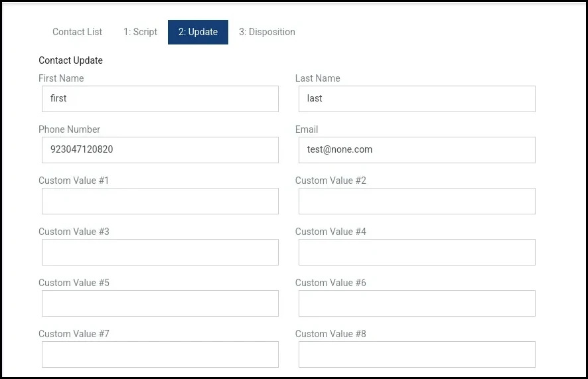Click the First Name input field
This screenshot has height=379, width=588.
point(160,99)
